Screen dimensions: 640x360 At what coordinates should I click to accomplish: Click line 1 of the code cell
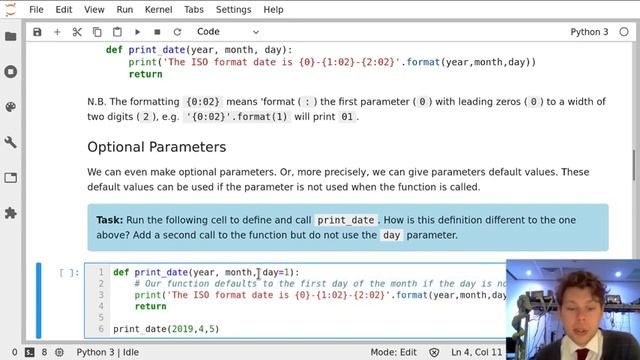click(x=206, y=272)
